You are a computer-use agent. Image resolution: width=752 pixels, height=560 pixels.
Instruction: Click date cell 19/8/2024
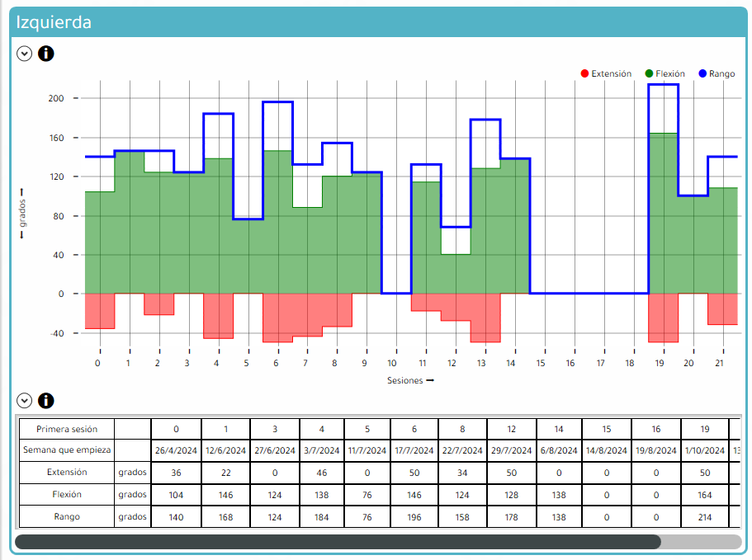(656, 450)
